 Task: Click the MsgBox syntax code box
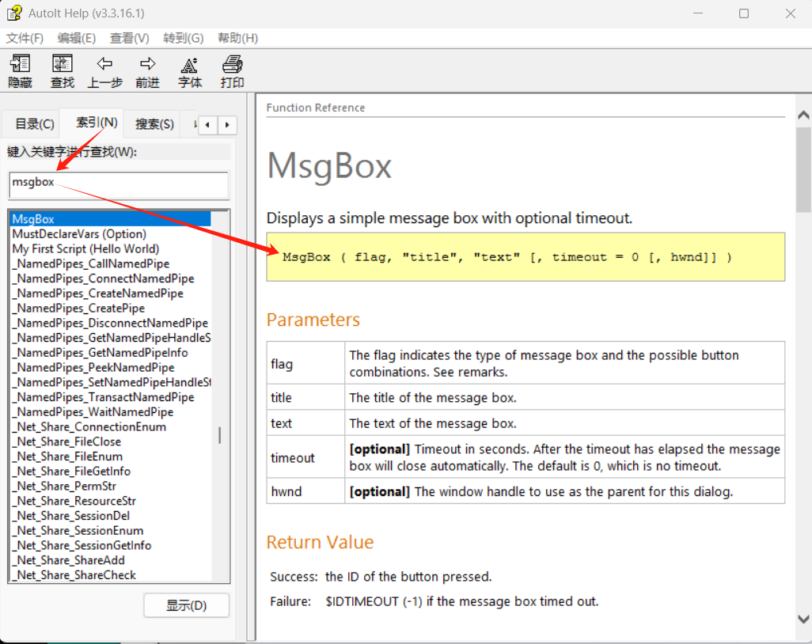tap(526, 257)
